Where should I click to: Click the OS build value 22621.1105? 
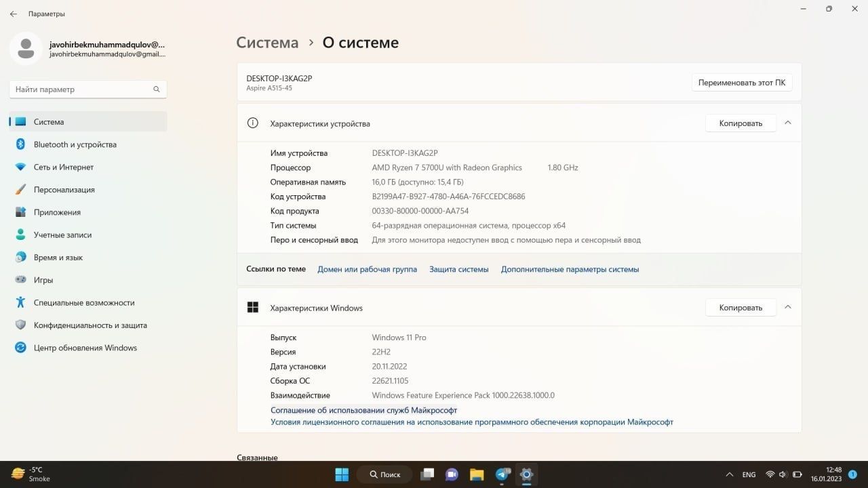coord(391,381)
